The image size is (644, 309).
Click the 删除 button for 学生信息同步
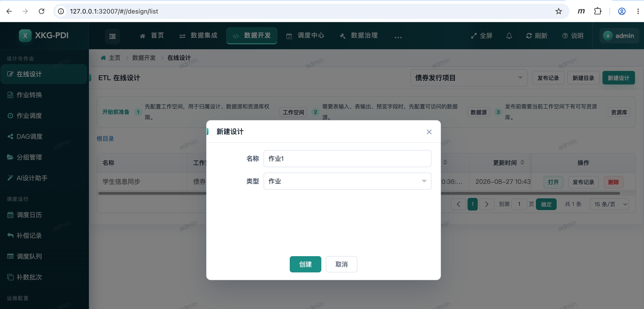[613, 182]
